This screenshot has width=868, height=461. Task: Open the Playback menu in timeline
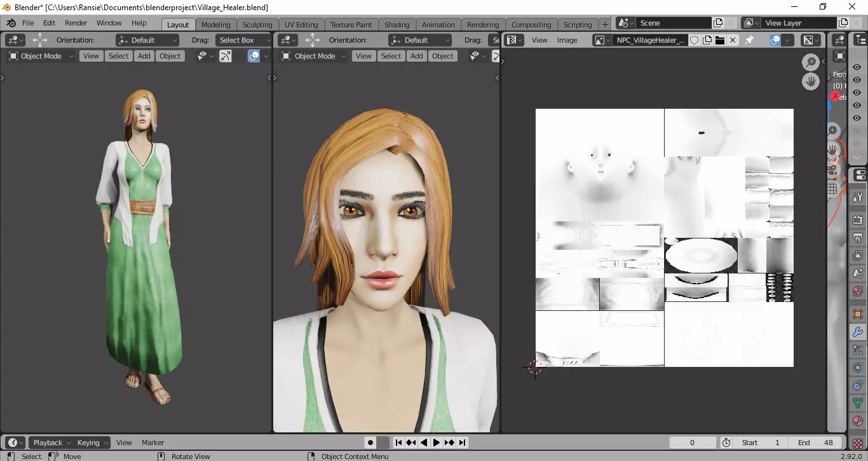(51, 443)
